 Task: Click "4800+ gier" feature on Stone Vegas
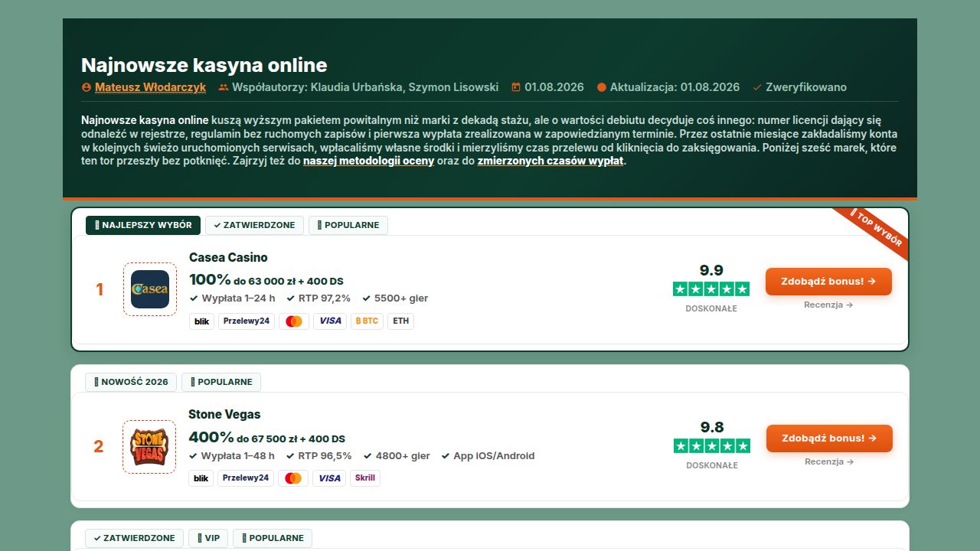pos(397,455)
